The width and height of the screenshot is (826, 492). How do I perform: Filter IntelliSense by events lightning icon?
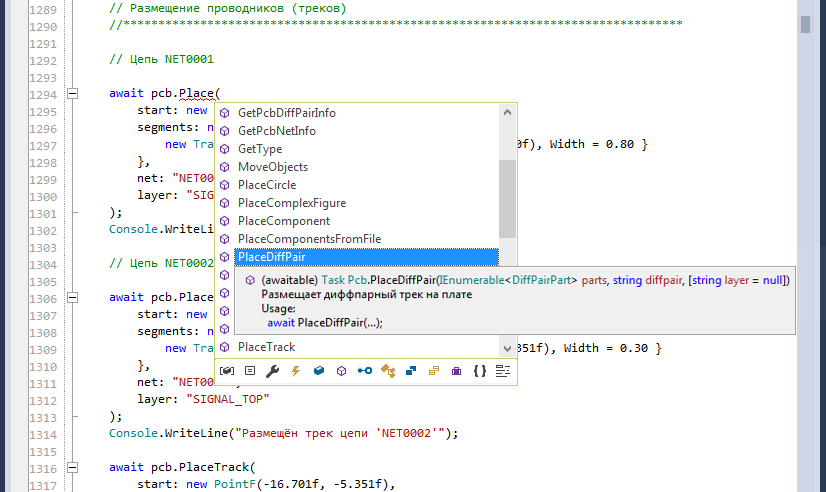coord(296,371)
